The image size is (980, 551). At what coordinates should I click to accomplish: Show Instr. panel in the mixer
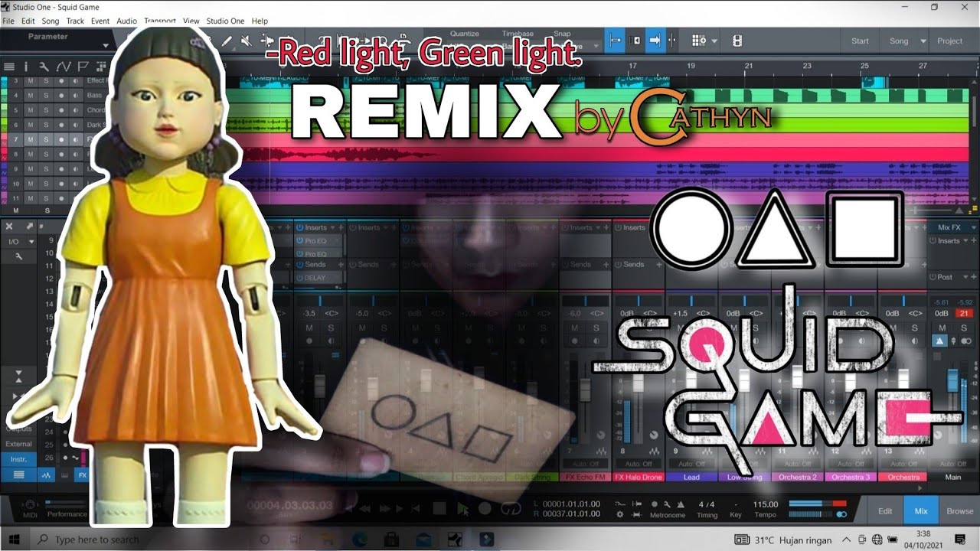[18, 458]
